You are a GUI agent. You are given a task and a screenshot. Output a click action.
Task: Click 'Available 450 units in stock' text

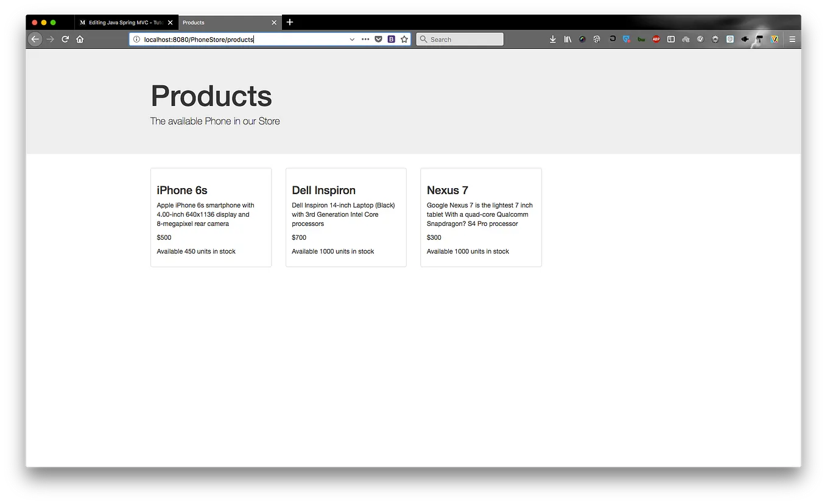click(196, 251)
